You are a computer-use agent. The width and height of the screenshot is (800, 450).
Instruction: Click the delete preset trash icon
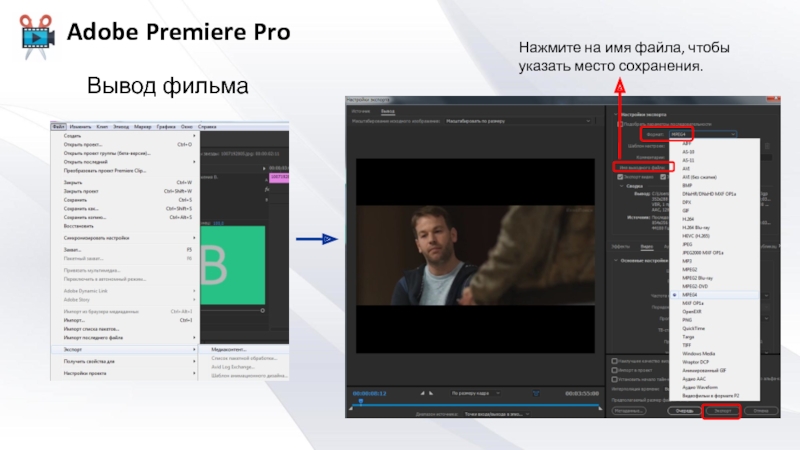coord(767,146)
